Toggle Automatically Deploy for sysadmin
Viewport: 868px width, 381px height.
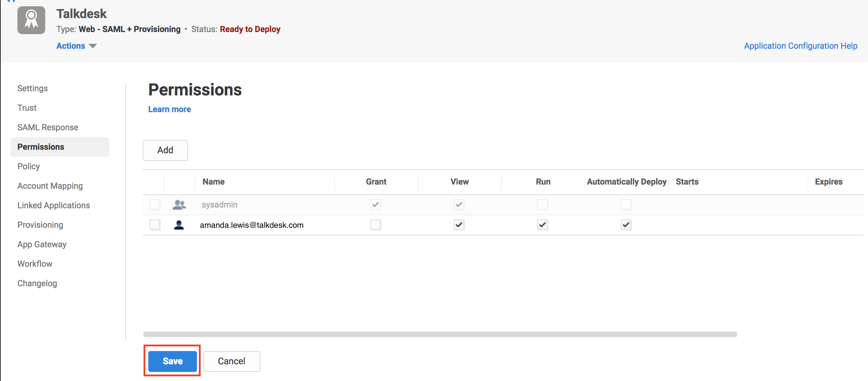pyautogui.click(x=626, y=204)
